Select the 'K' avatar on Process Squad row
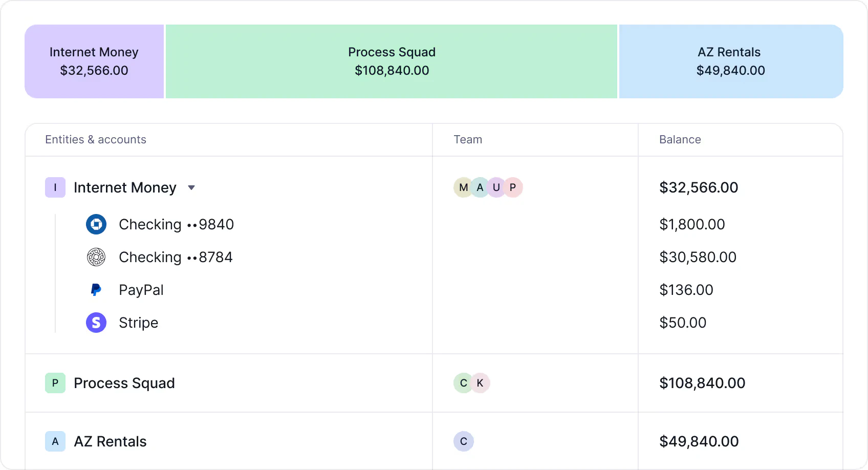868x470 pixels. tap(480, 383)
